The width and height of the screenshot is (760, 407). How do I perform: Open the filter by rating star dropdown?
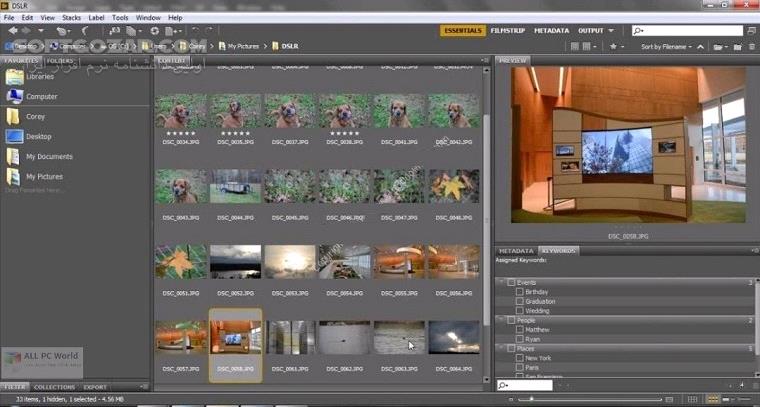(617, 47)
